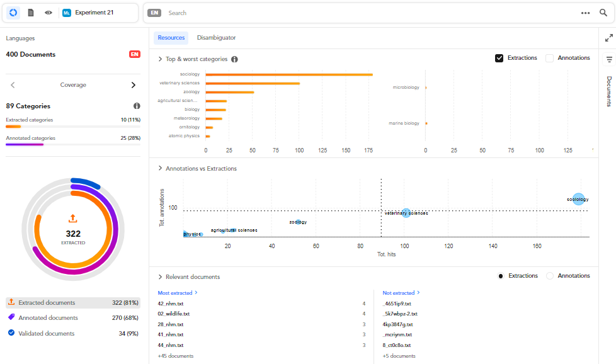
Task: Click the sociology bar in the chart
Action: coord(288,74)
